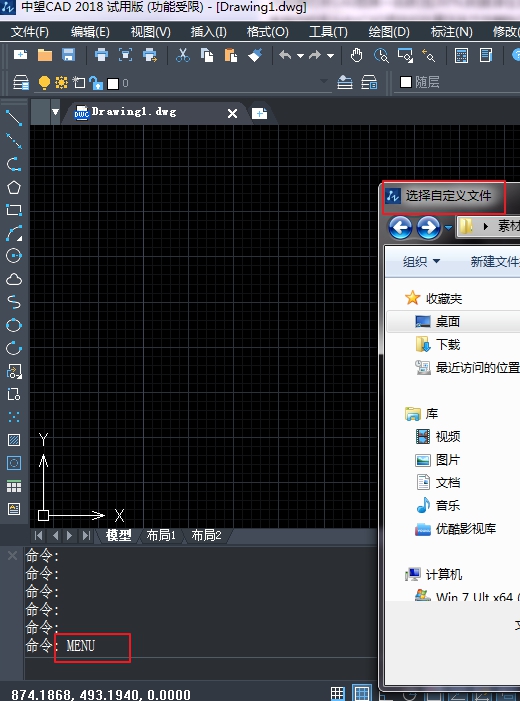
Task: Click the dialog Back navigation button
Action: click(400, 228)
